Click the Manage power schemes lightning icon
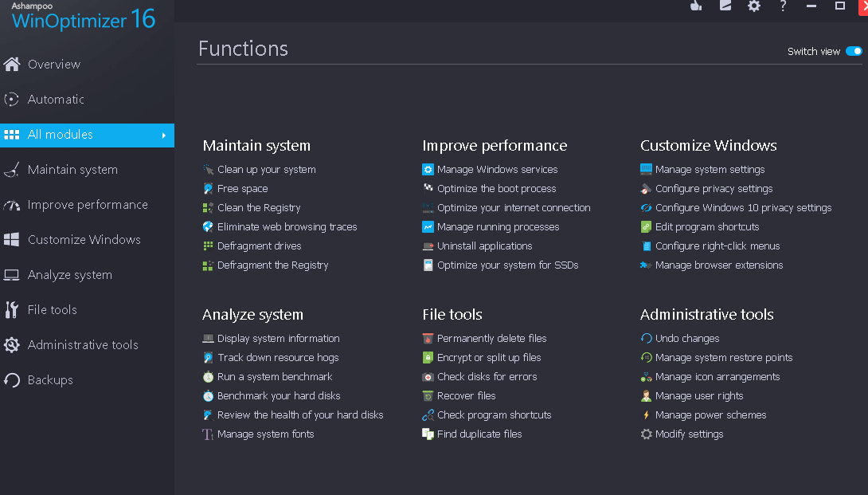The image size is (868, 495). (647, 415)
